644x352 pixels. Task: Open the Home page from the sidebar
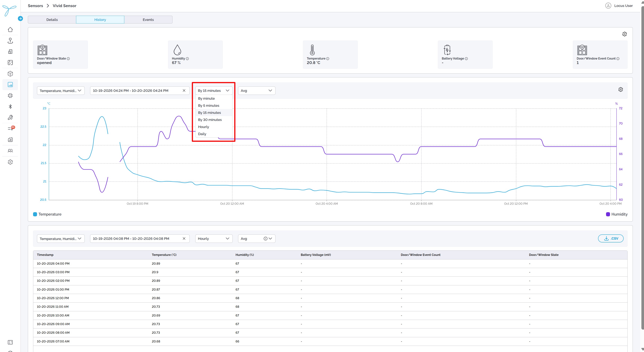click(10, 29)
